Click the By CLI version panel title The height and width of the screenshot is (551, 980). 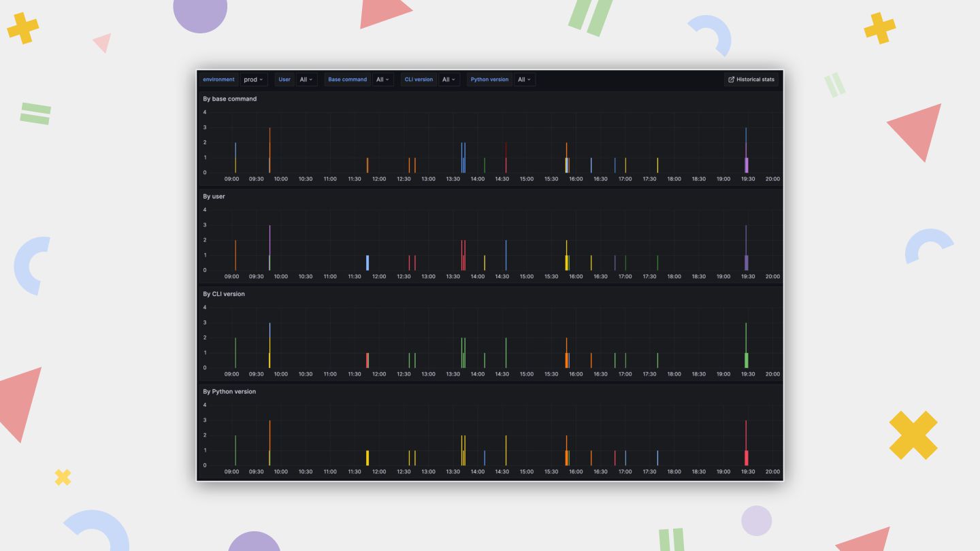[224, 294]
